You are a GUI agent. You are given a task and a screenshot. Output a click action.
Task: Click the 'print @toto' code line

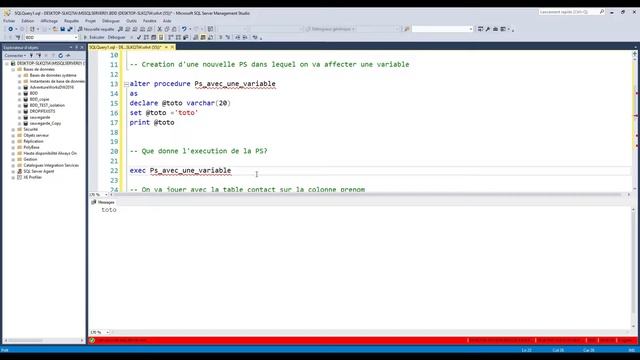pyautogui.click(x=152, y=122)
